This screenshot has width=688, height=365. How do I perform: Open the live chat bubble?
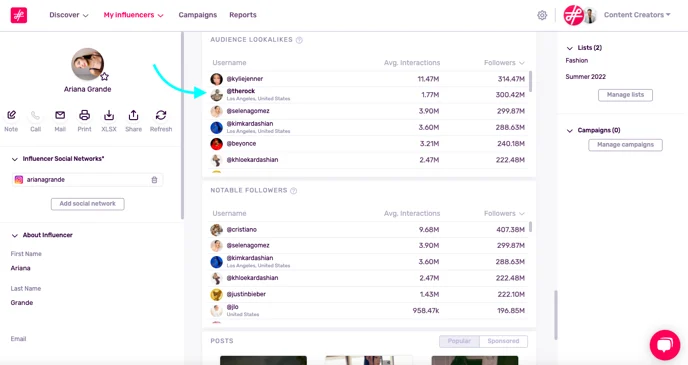[665, 345]
